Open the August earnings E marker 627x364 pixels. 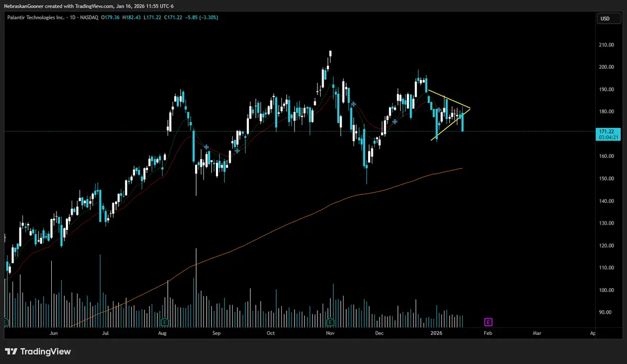pyautogui.click(x=164, y=322)
